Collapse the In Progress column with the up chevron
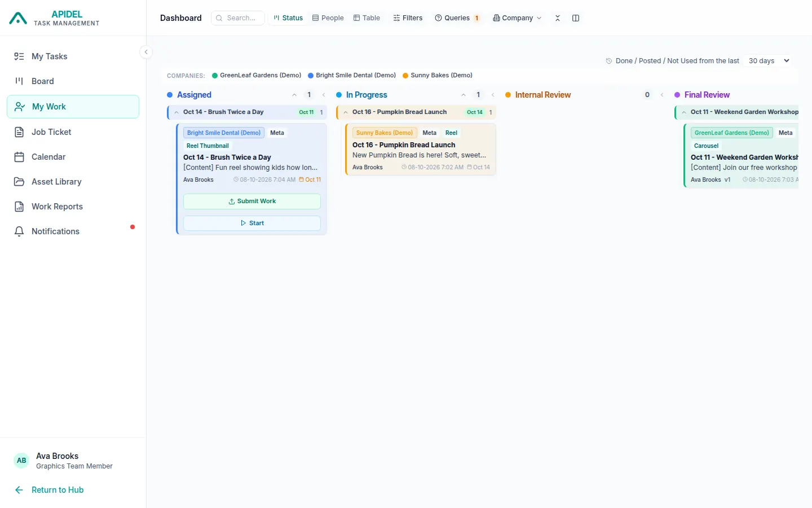Viewport: 812px width, 508px height. 464,95
